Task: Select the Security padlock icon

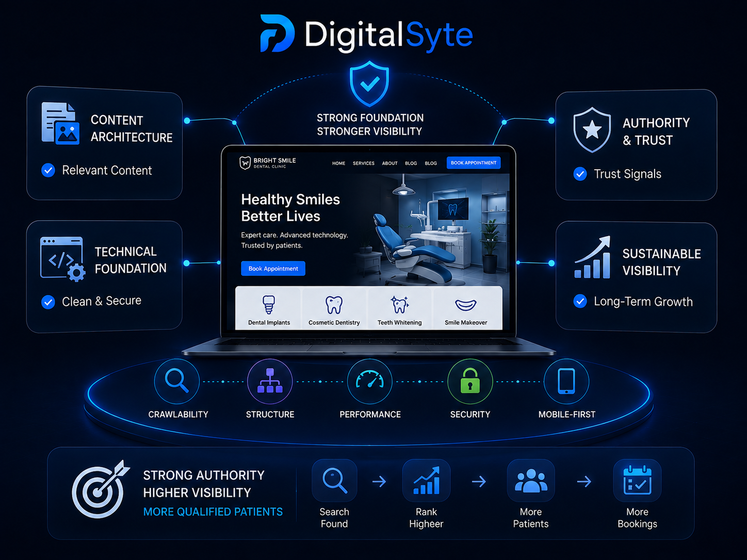Action: click(470, 382)
